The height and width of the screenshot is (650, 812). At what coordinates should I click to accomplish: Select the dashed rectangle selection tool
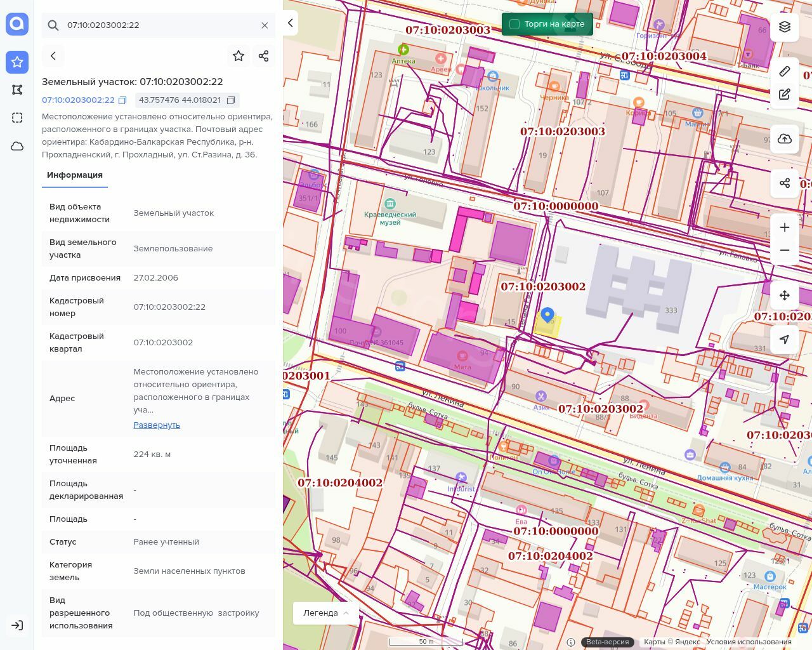17,117
